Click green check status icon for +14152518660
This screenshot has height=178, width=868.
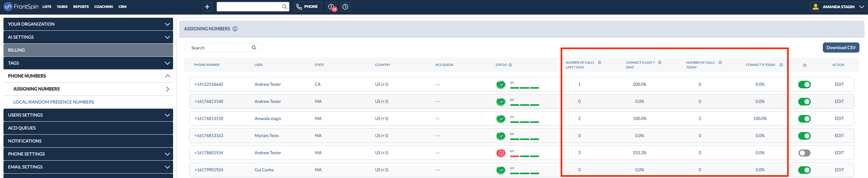(501, 85)
